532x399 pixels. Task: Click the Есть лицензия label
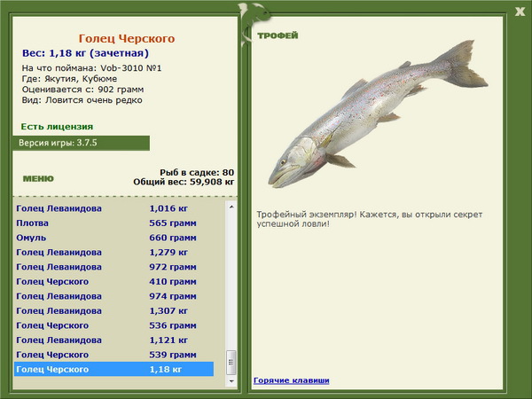(57, 127)
